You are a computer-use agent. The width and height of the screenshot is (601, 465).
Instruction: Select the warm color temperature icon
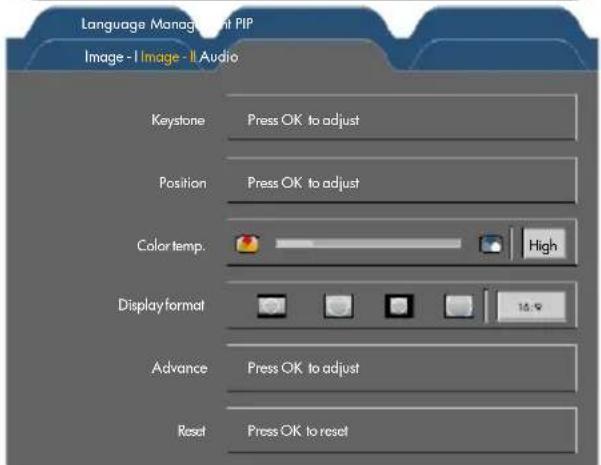[248, 244]
